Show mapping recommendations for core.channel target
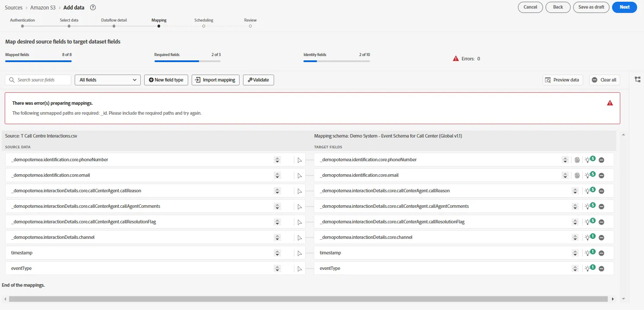This screenshot has width=644, height=310. tap(590, 237)
